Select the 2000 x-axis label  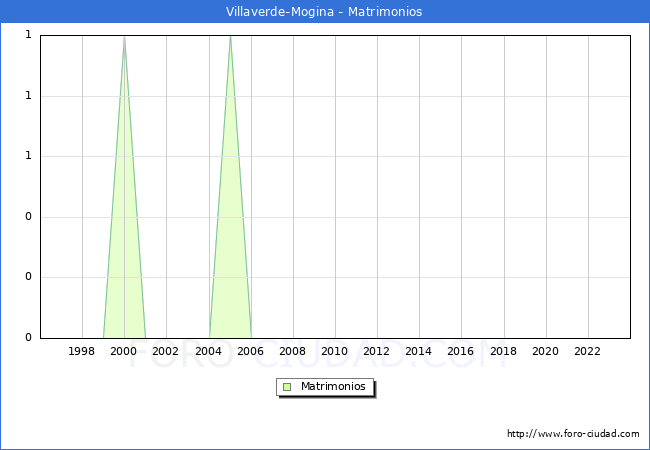124,351
